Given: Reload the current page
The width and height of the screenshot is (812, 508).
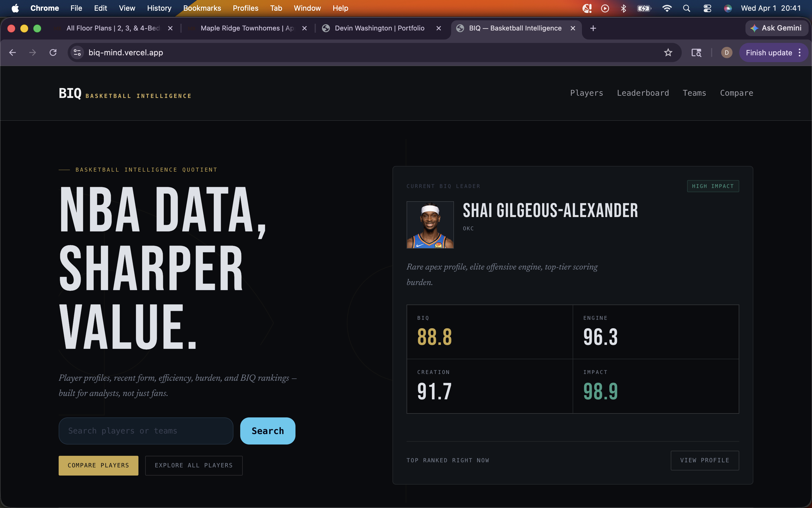Looking at the screenshot, I should 53,52.
